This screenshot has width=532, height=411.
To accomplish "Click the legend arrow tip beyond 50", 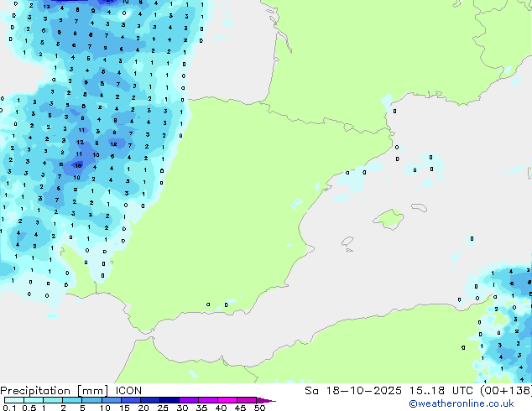I will (x=266, y=400).
